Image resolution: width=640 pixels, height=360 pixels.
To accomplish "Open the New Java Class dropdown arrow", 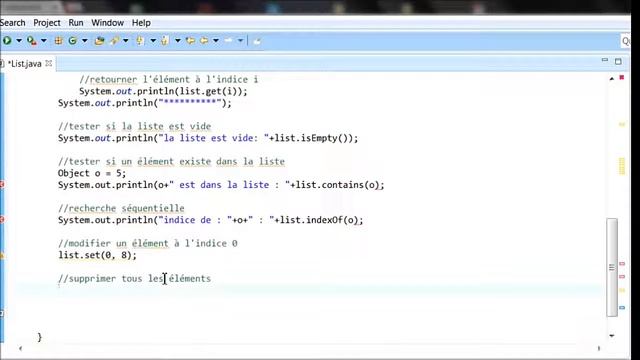I will pyautogui.click(x=84, y=41).
